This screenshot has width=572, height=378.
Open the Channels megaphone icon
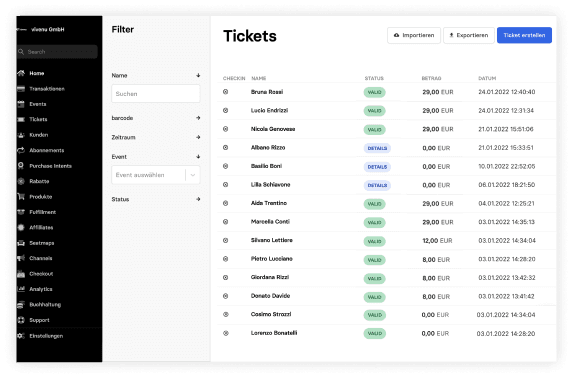point(21,258)
